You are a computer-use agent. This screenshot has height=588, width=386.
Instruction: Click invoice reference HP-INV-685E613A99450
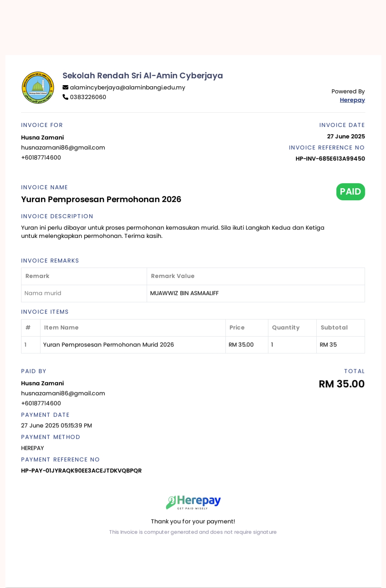330,158
